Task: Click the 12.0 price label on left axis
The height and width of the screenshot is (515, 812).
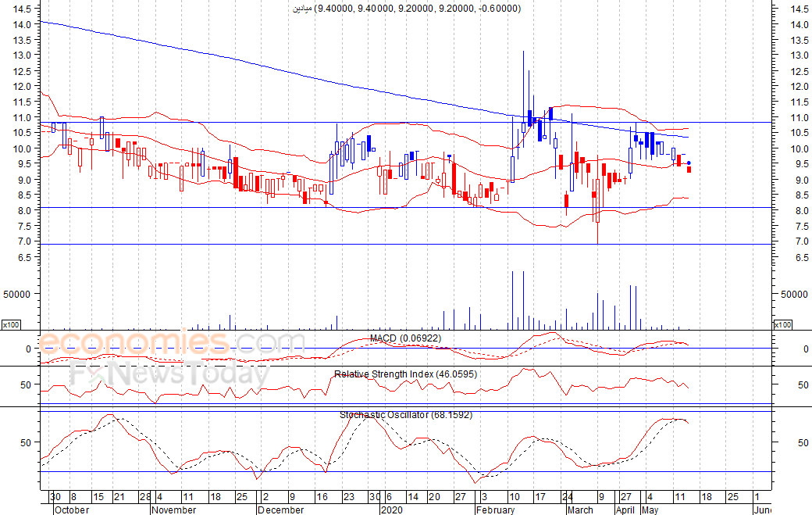Action: pyautogui.click(x=23, y=87)
